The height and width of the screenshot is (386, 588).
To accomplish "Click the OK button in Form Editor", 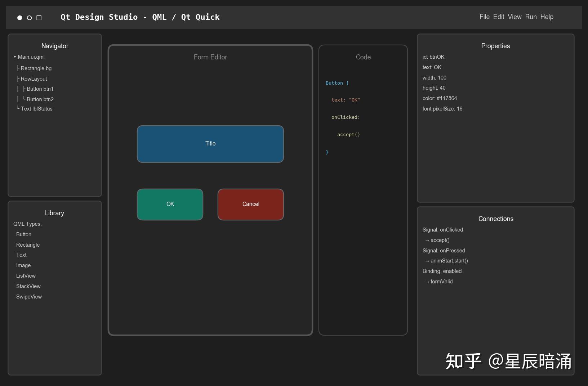I will pos(170,204).
